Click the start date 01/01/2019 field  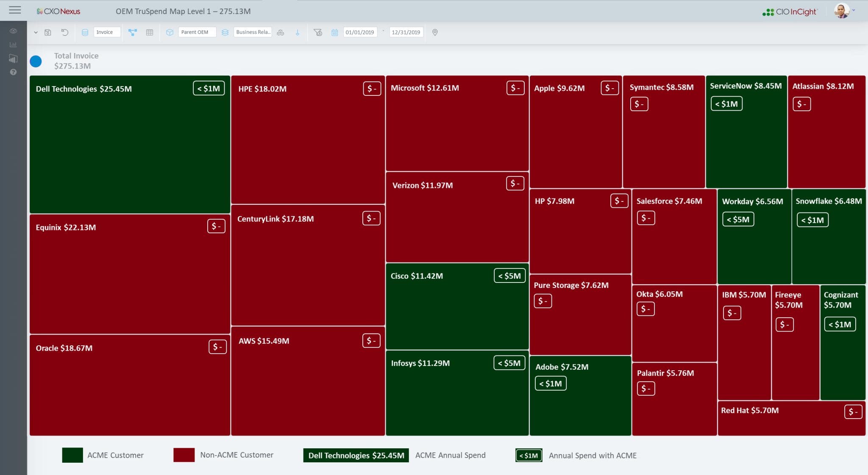[x=359, y=31]
